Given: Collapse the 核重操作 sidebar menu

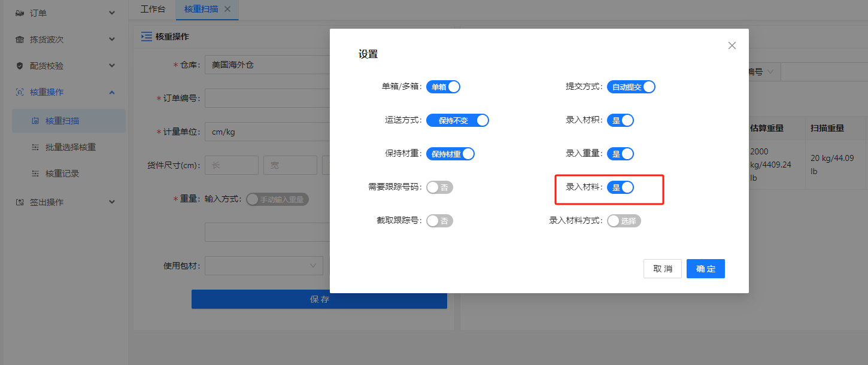Looking at the screenshot, I should click(x=112, y=92).
